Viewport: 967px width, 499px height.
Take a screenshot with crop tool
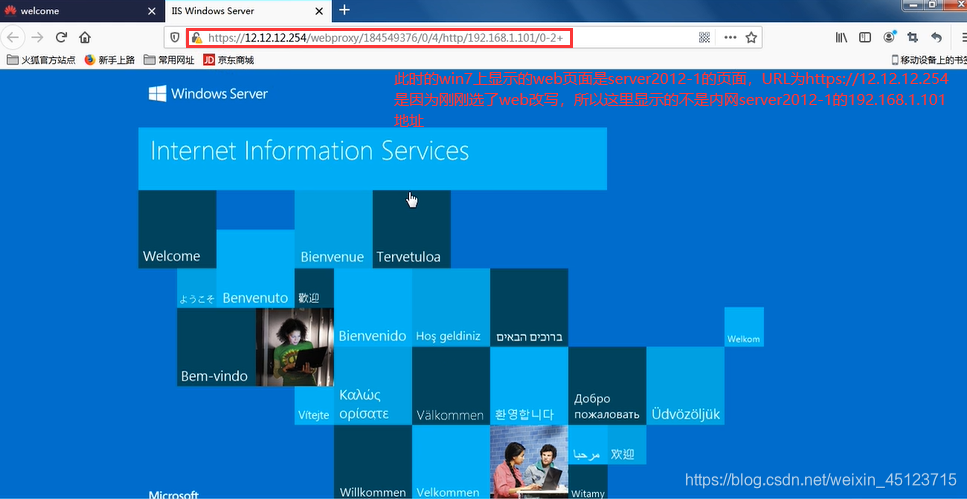[913, 38]
